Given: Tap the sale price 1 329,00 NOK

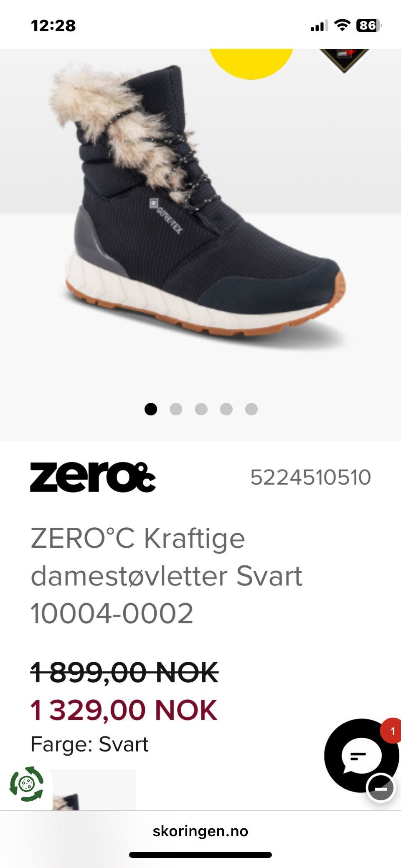Looking at the screenshot, I should tap(124, 710).
